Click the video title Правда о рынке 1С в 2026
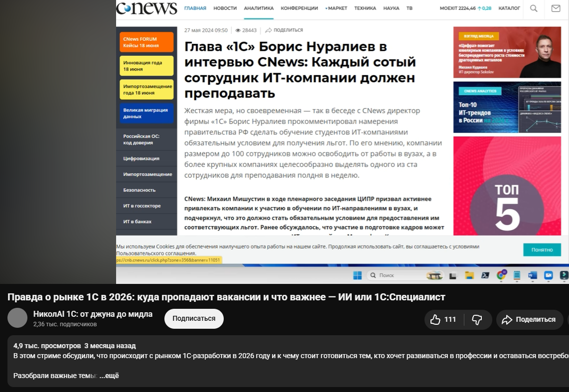Screen dimensions: 569x392 coord(226,297)
